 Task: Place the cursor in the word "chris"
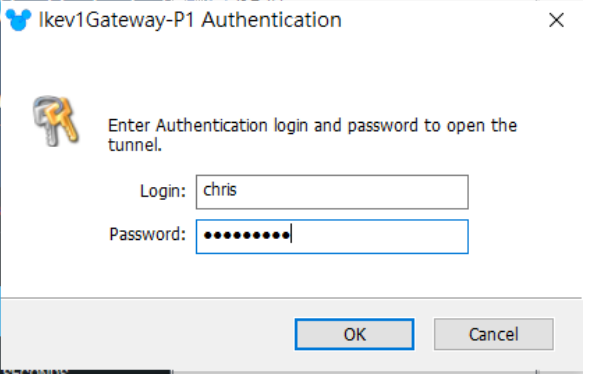[x=220, y=190]
